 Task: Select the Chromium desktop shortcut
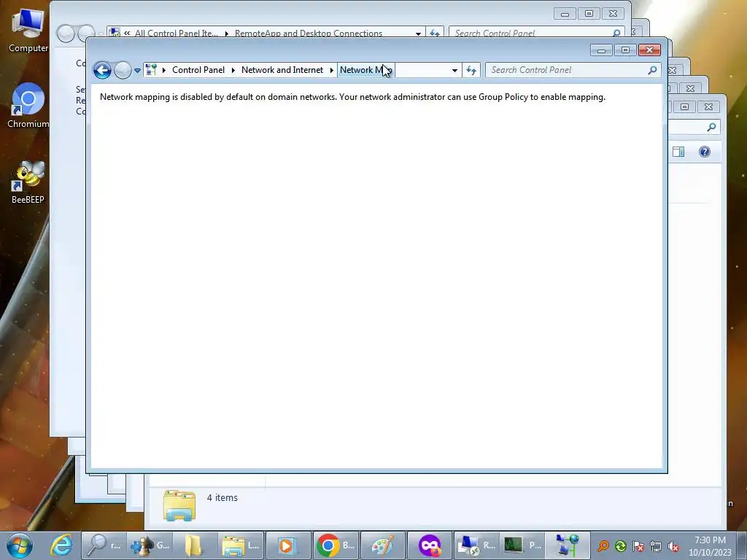click(x=28, y=106)
